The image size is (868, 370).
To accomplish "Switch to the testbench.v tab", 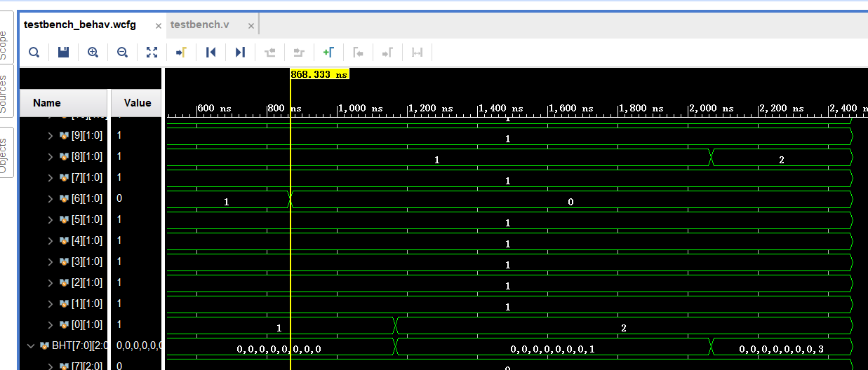I will [x=200, y=25].
